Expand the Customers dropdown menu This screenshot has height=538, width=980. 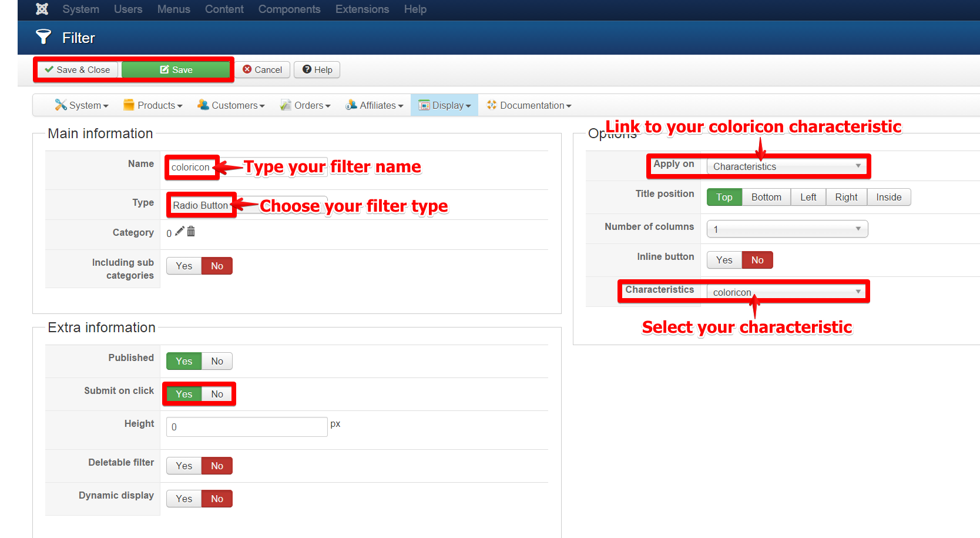click(x=231, y=105)
